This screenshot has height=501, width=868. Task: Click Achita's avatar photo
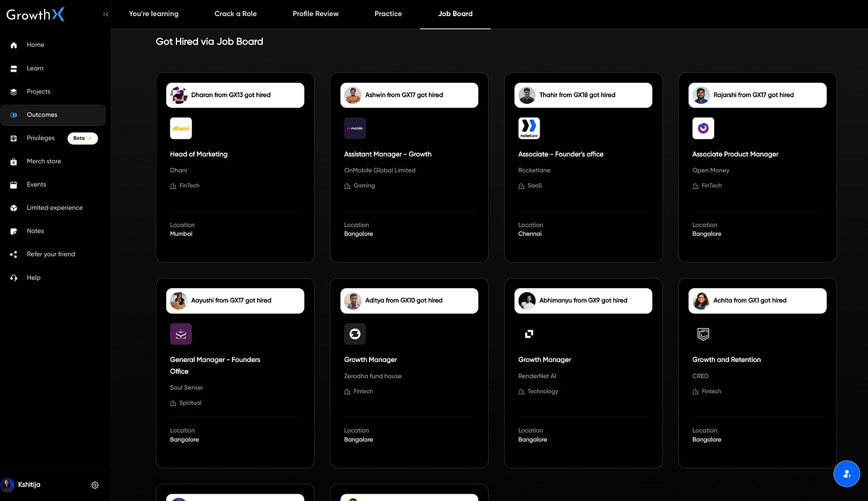tap(701, 301)
